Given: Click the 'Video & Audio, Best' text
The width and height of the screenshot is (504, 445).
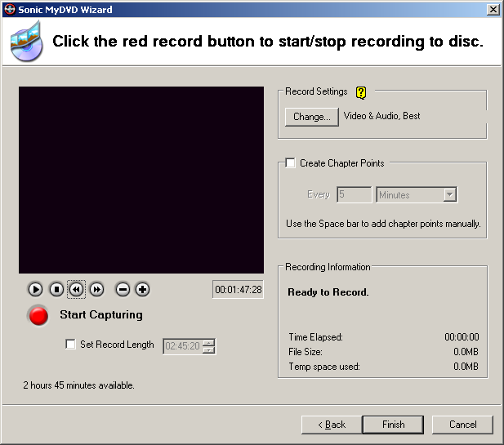Looking at the screenshot, I should coord(381,116).
